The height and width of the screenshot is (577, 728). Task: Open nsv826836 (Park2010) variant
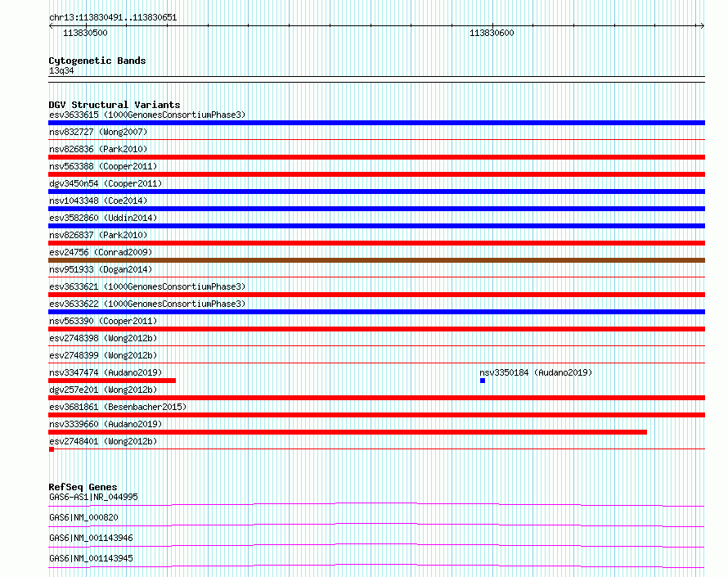pyautogui.click(x=98, y=149)
